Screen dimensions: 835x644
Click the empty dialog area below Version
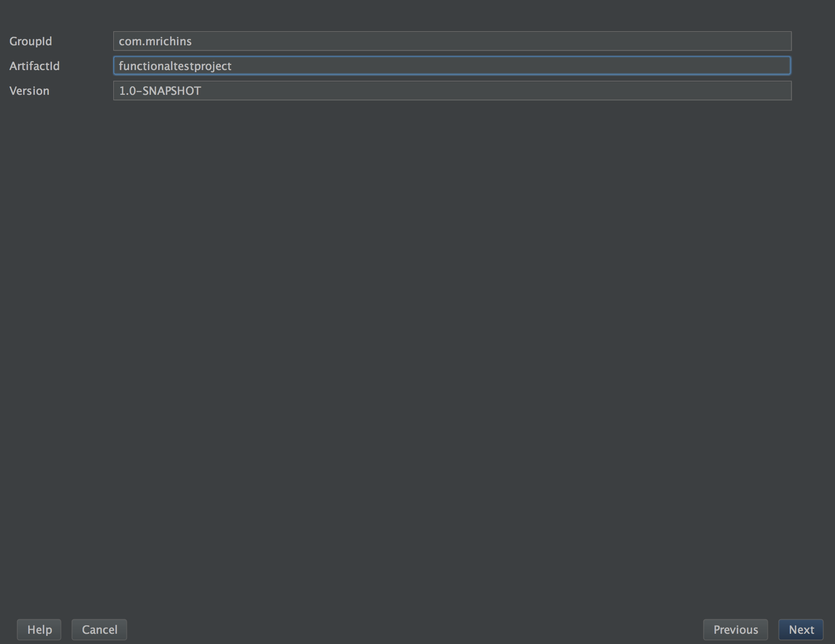point(417,342)
